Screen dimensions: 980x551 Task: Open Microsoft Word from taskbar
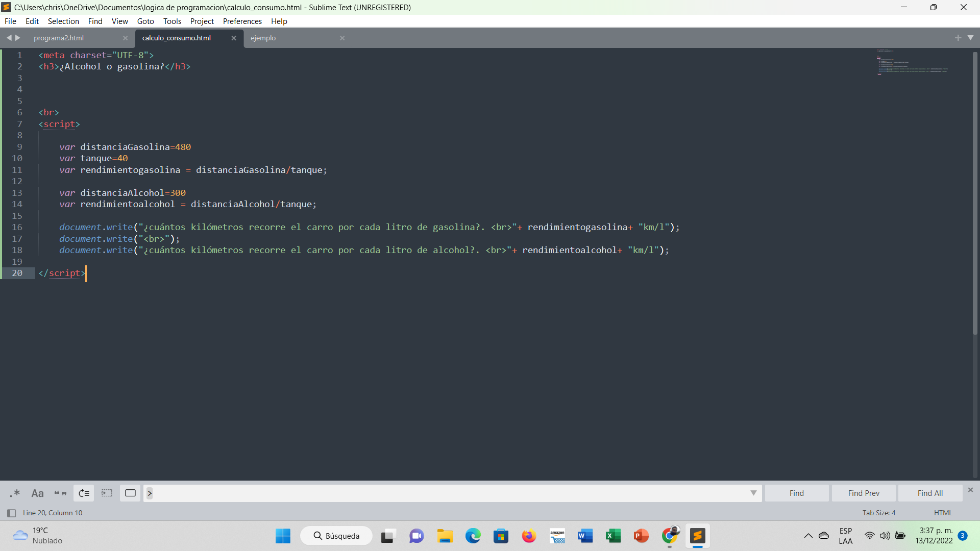pos(585,536)
